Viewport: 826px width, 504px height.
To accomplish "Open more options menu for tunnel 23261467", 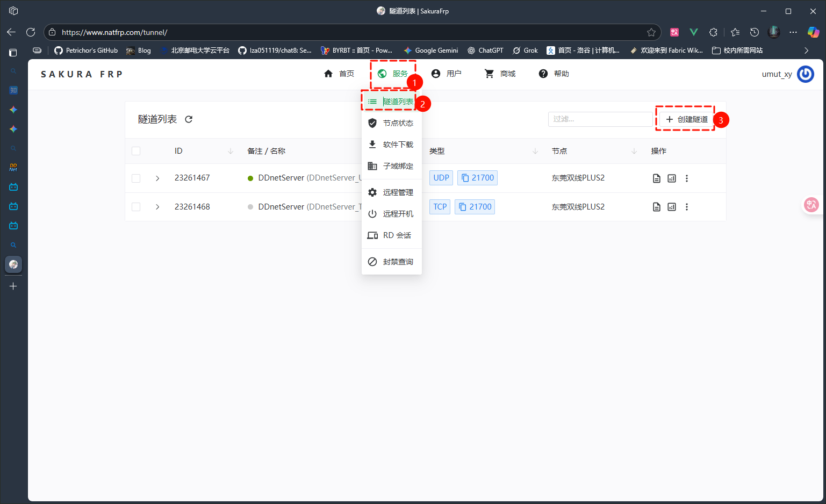I will pos(687,178).
